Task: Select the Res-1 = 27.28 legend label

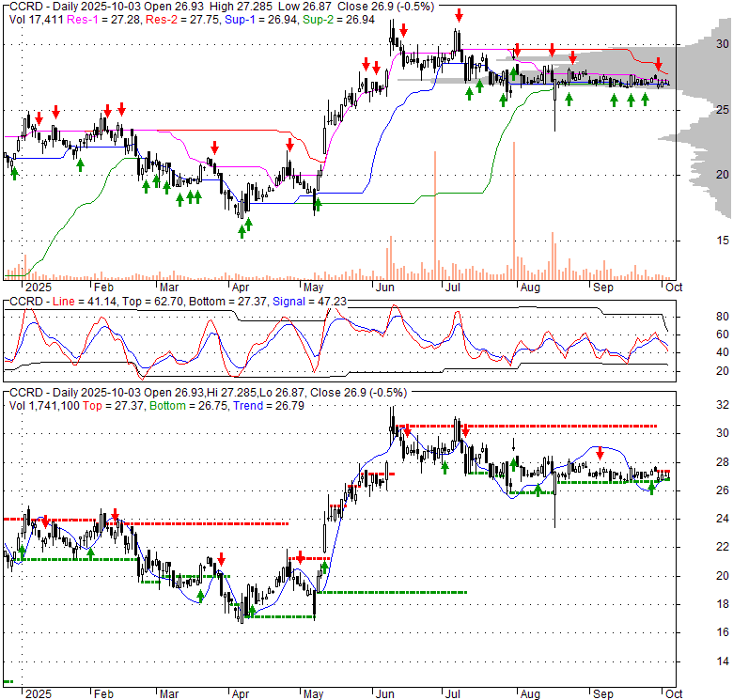Action: click(103, 20)
